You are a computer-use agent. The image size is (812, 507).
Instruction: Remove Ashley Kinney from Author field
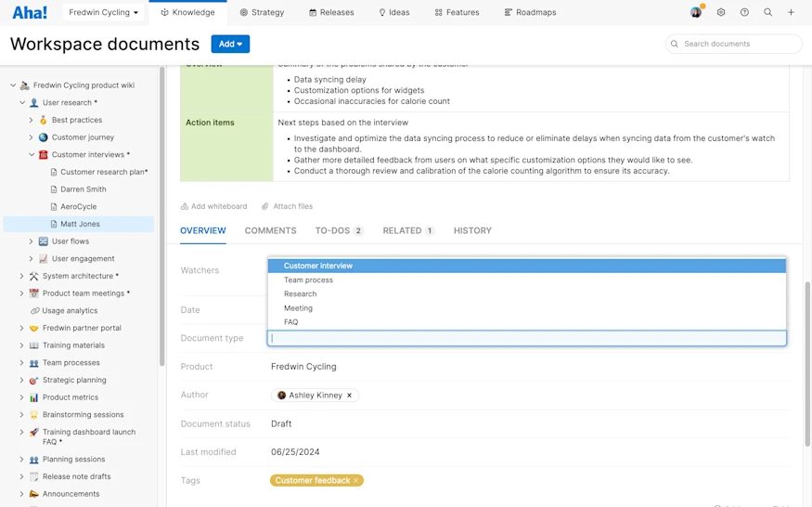point(350,395)
